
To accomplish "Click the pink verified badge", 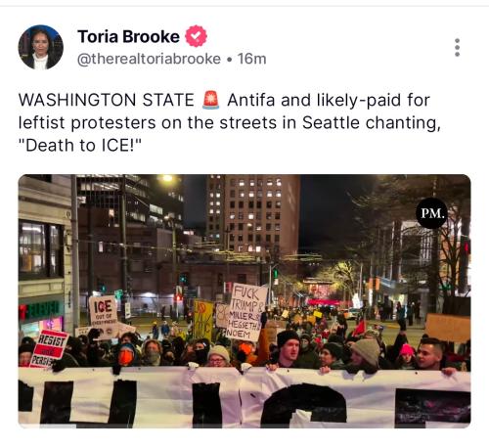I will click(196, 36).
